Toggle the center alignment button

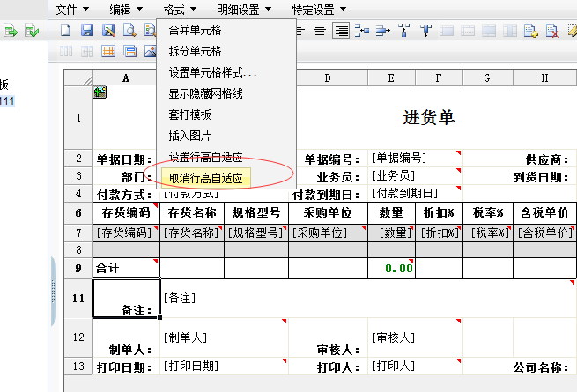pyautogui.click(x=320, y=31)
